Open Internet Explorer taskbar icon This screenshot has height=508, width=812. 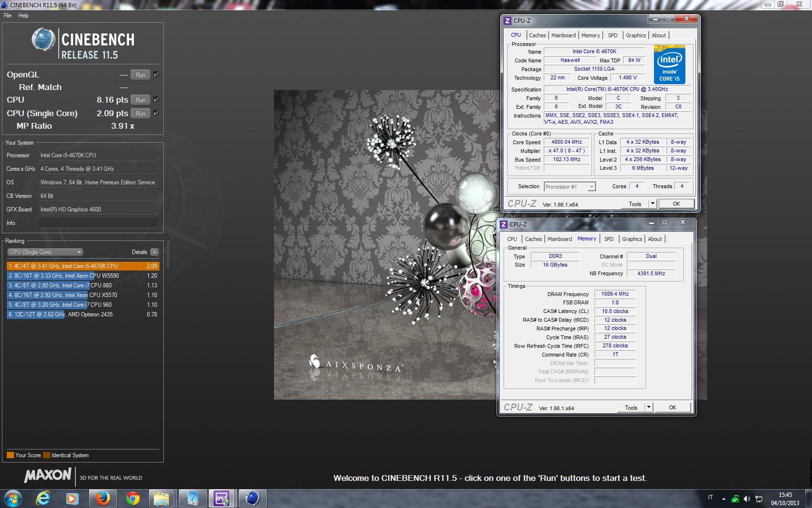pos(43,498)
